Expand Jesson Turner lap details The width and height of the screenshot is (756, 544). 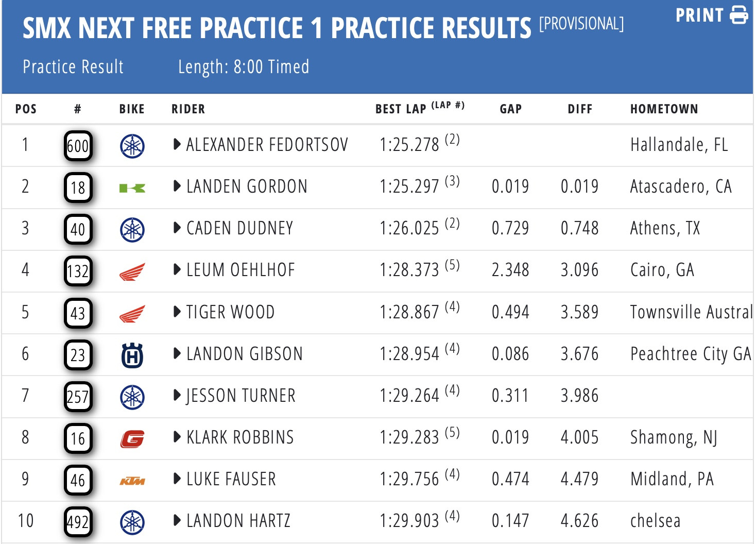(x=177, y=395)
